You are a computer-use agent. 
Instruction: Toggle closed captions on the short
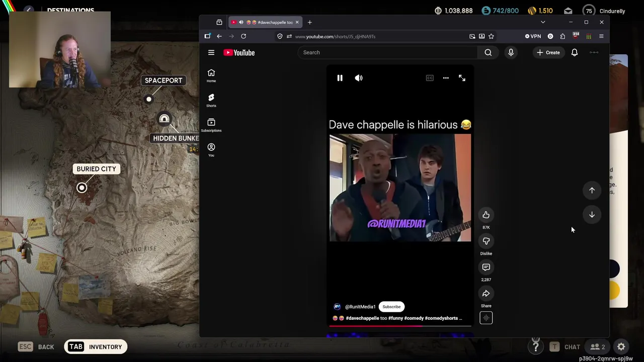click(x=430, y=78)
